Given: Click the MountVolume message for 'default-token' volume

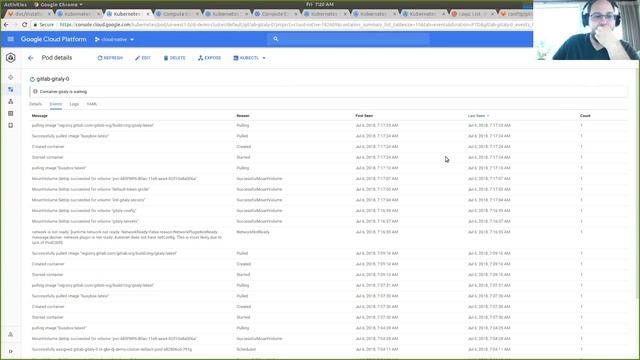Looking at the screenshot, I should click(x=91, y=189).
